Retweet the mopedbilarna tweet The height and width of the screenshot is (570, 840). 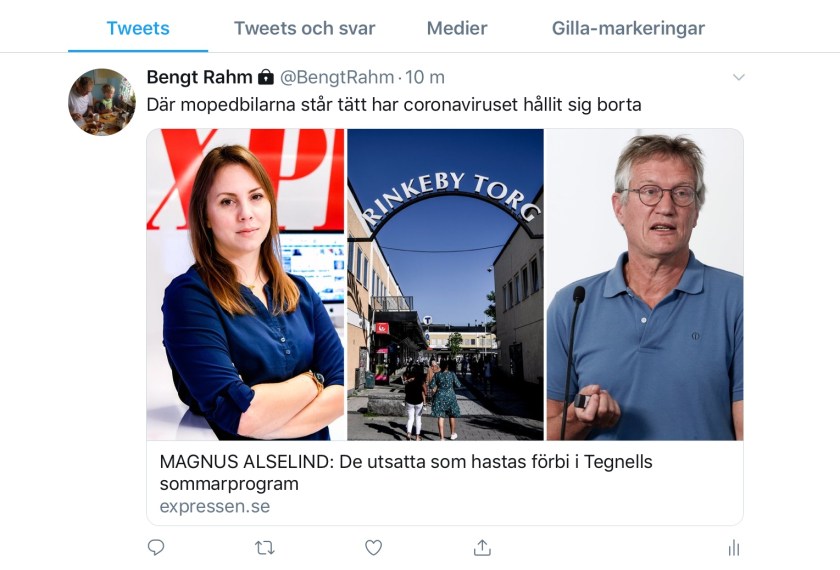pos(265,548)
